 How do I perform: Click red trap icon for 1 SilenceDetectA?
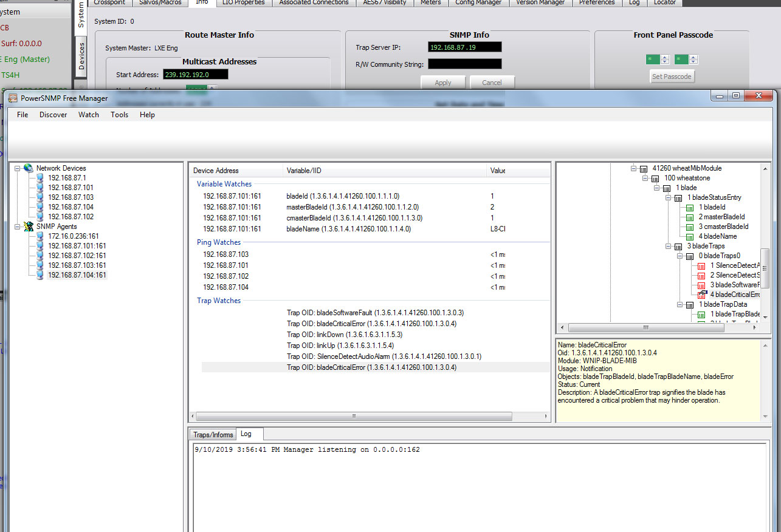701,265
